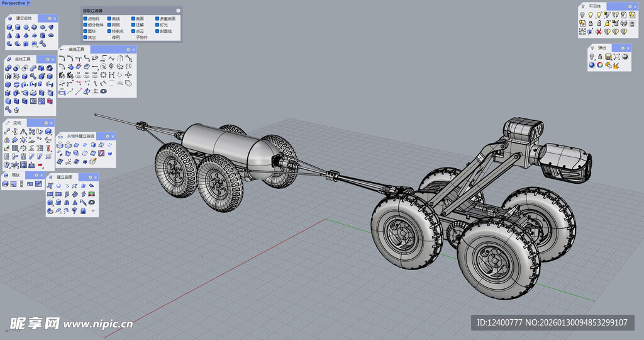The height and width of the screenshot is (340, 644).
Task: Click the save disk icon in 弹出 toolbar
Action: click(x=608, y=57)
